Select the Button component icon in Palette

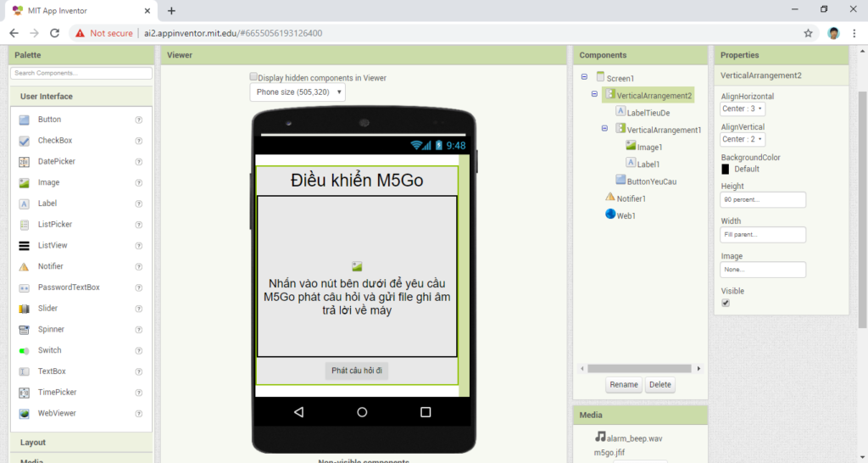[24, 120]
